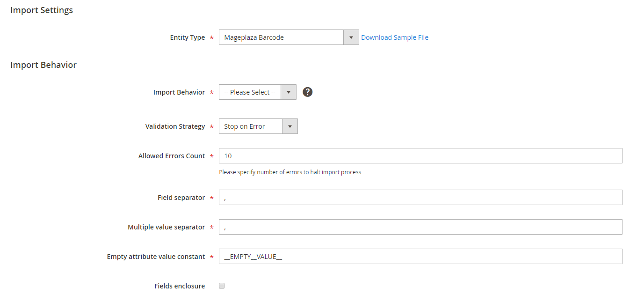Image resolution: width=644 pixels, height=295 pixels.
Task: Click the Field separator label
Action: click(x=181, y=198)
